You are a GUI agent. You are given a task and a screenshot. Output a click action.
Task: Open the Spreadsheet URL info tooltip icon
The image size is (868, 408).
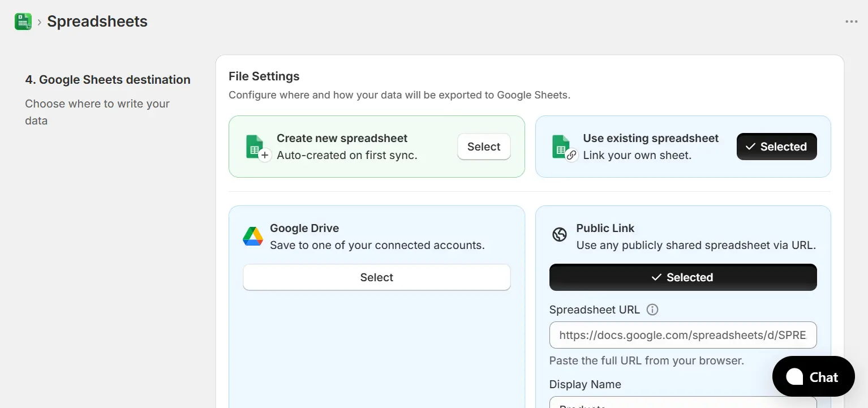click(652, 310)
